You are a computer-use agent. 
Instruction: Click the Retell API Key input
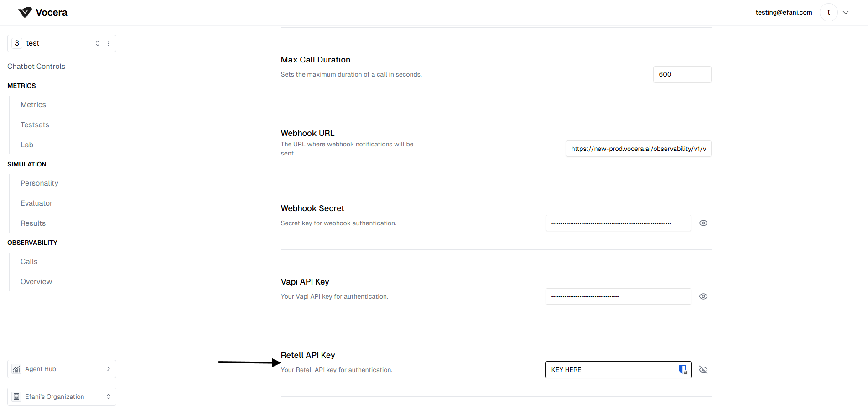pos(618,370)
